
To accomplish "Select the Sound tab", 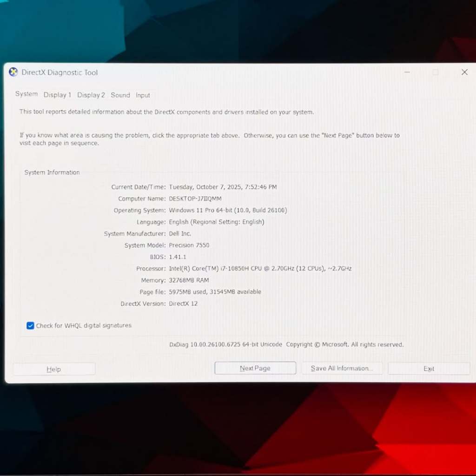I will pyautogui.click(x=120, y=95).
